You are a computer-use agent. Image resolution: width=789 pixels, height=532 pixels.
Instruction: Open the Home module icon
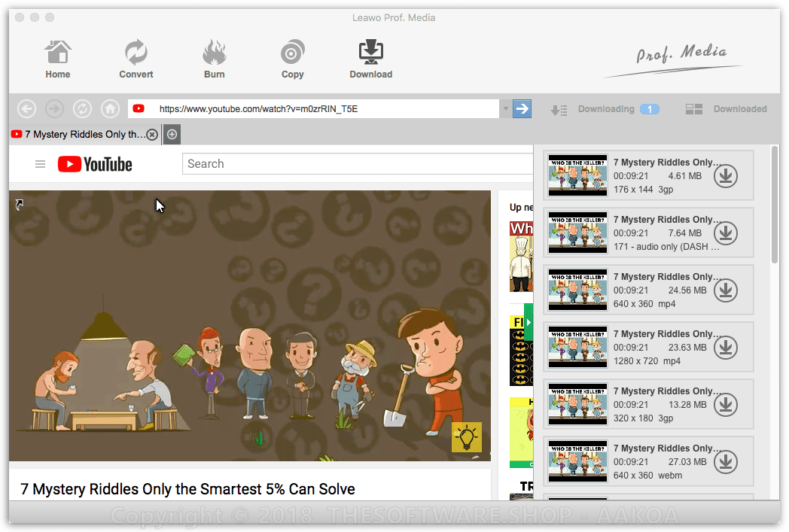[57, 59]
